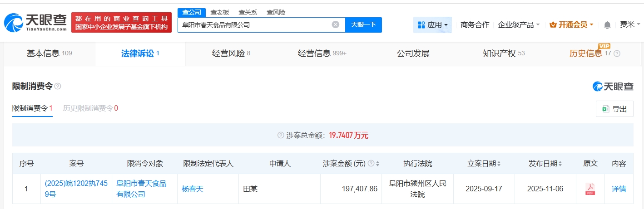Click the TianYanCha logo in the header
This screenshot has height=209, width=644.
[x=35, y=22]
